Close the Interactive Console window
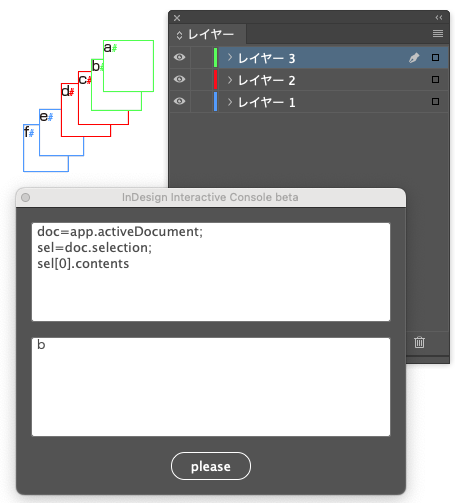460x503 pixels. coord(26,198)
